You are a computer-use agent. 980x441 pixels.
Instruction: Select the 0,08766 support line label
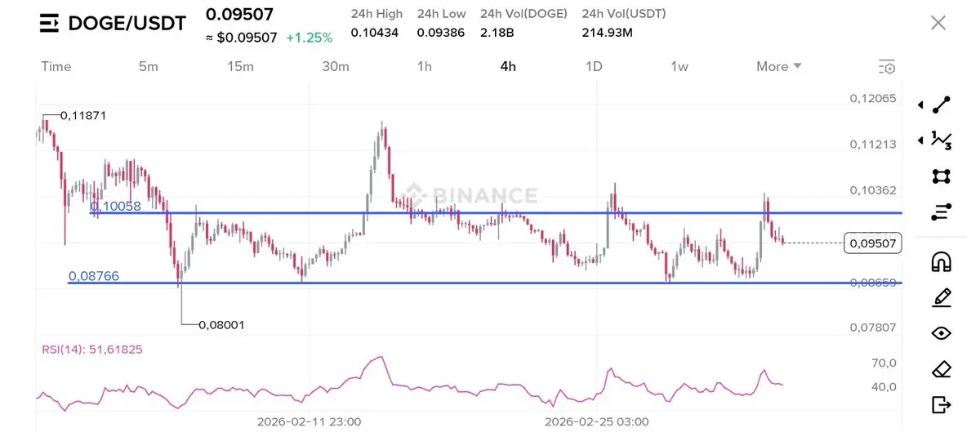click(94, 277)
